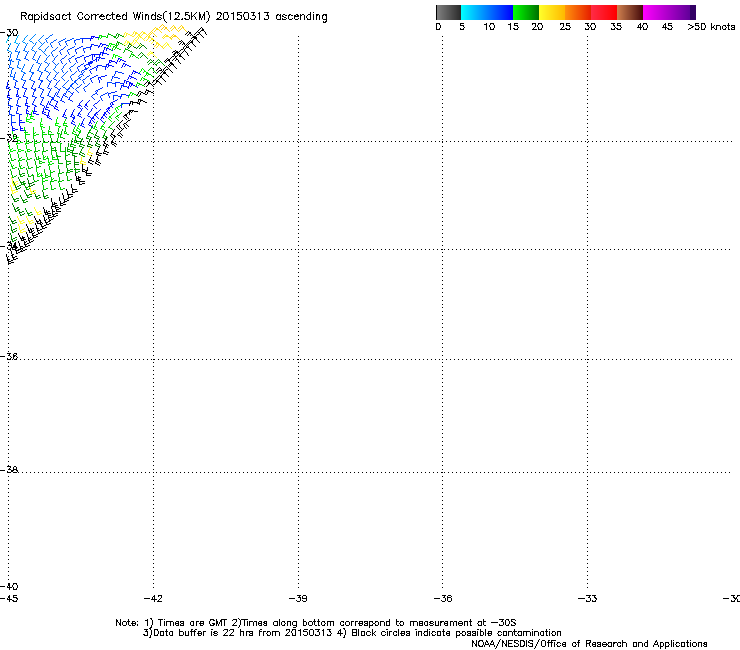Click the 'Data buffer is 22 hrs' note line
740x650 pixels.
352,633
